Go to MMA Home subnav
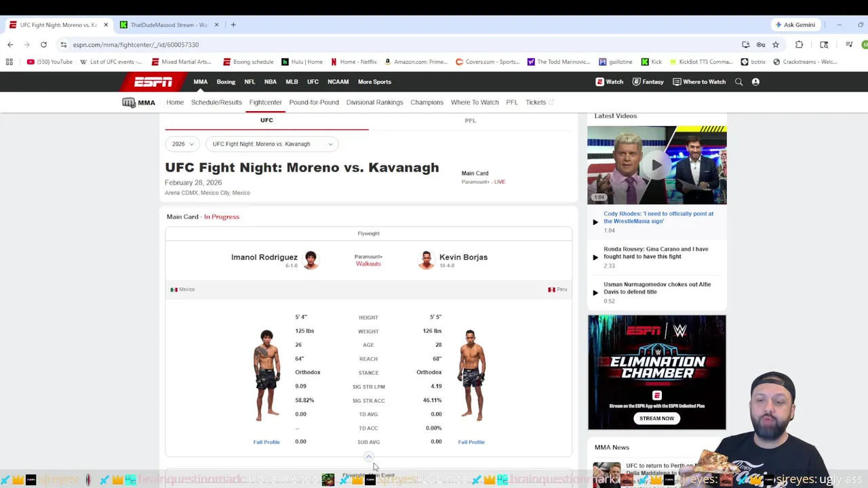This screenshot has height=488, width=868. 175,102
